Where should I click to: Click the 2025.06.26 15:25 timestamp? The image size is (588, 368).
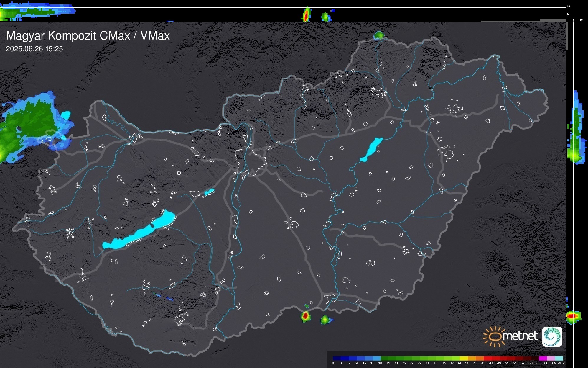click(34, 49)
